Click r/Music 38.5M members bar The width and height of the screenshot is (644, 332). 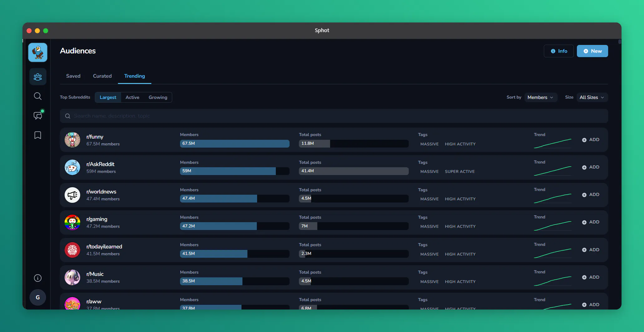[235, 281]
